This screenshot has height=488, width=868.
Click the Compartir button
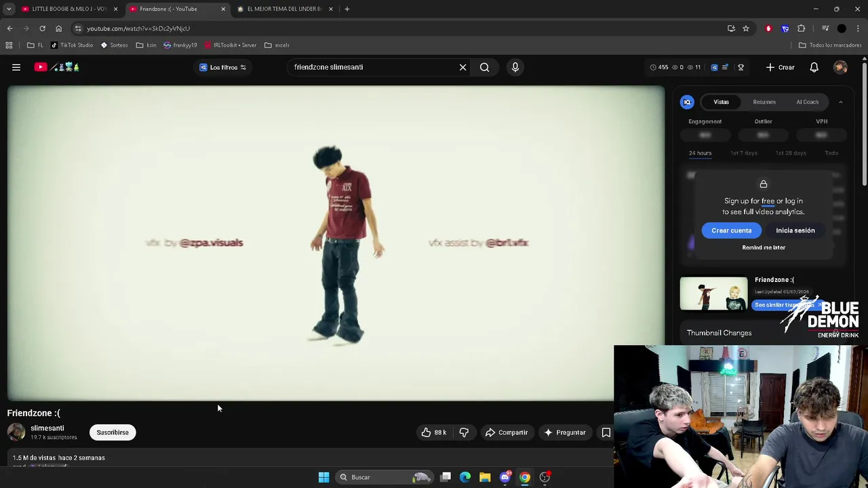pyautogui.click(x=506, y=432)
